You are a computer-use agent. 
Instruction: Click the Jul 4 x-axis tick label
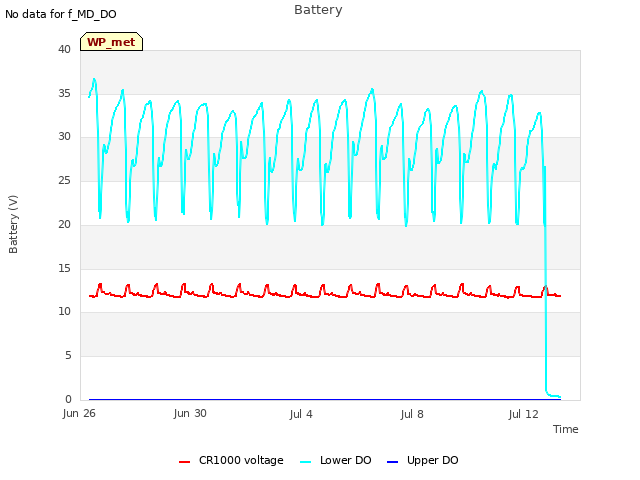tap(301, 414)
